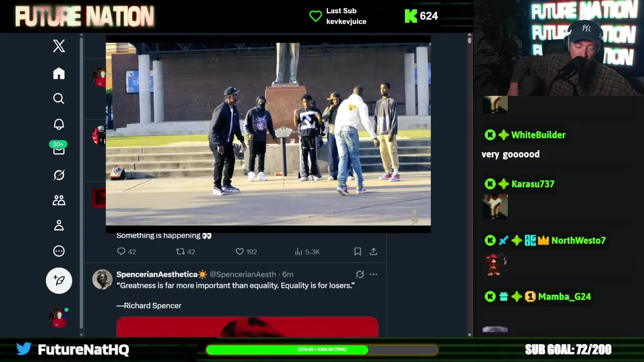This screenshot has width=644, height=362.
Task: Open SpencerianAesthetica profile avatar
Action: tap(102, 279)
